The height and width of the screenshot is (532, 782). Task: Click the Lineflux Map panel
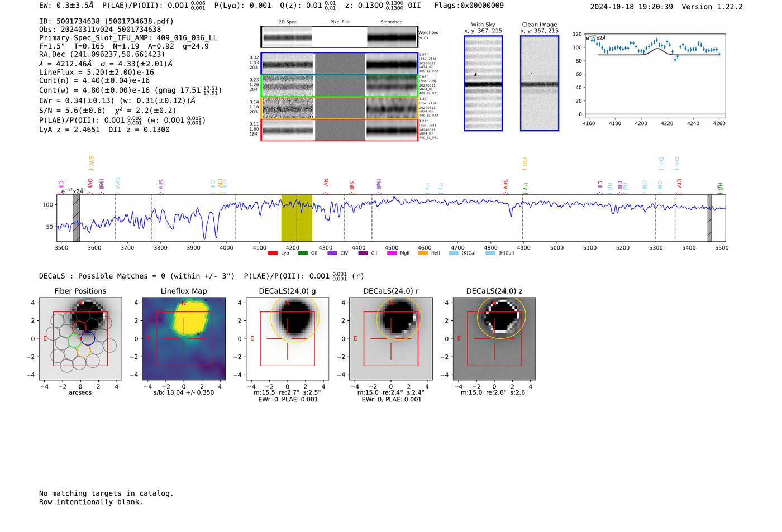(184, 339)
